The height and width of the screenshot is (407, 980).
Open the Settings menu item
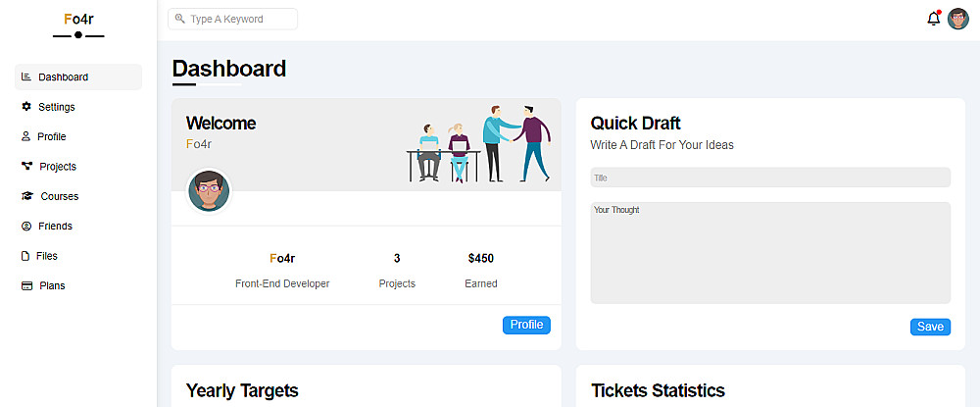pos(56,107)
